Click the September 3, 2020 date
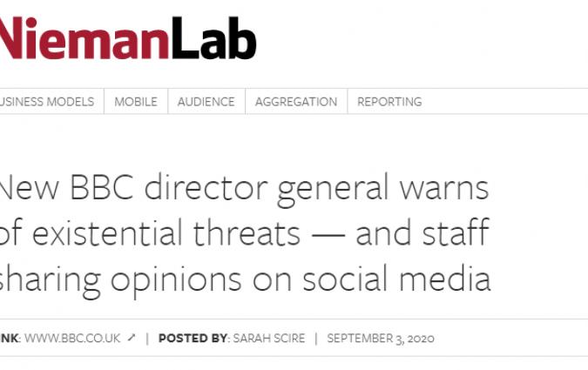 pos(381,338)
